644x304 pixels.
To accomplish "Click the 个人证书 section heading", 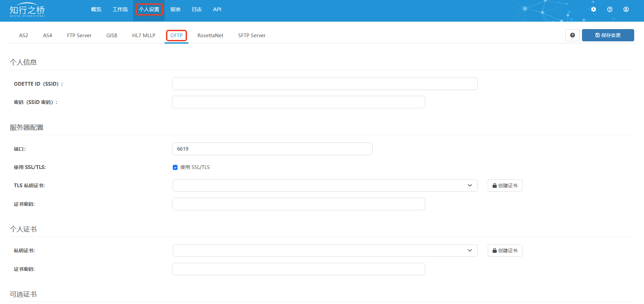I will (x=23, y=229).
